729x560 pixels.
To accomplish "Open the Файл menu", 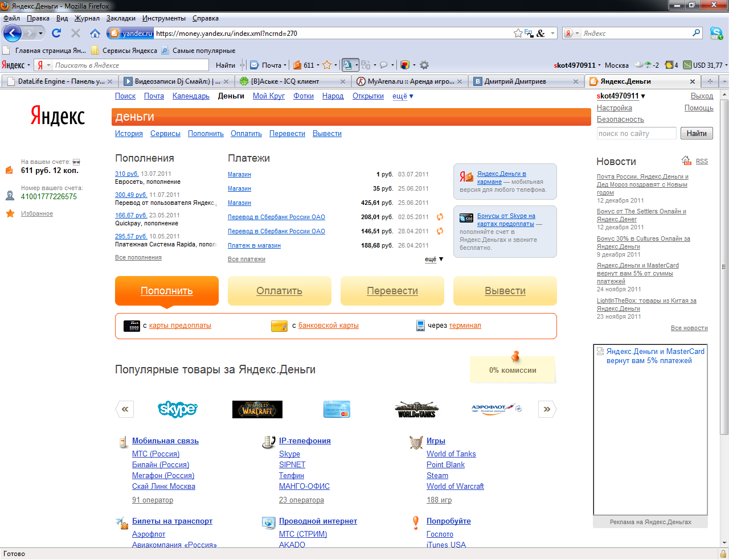I will click(x=11, y=18).
